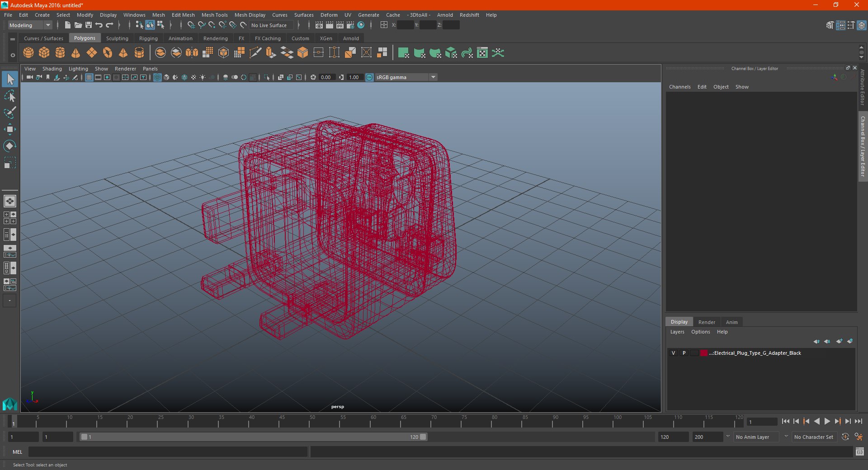868x470 pixels.
Task: Click the red layer color swatch
Action: [703, 353]
